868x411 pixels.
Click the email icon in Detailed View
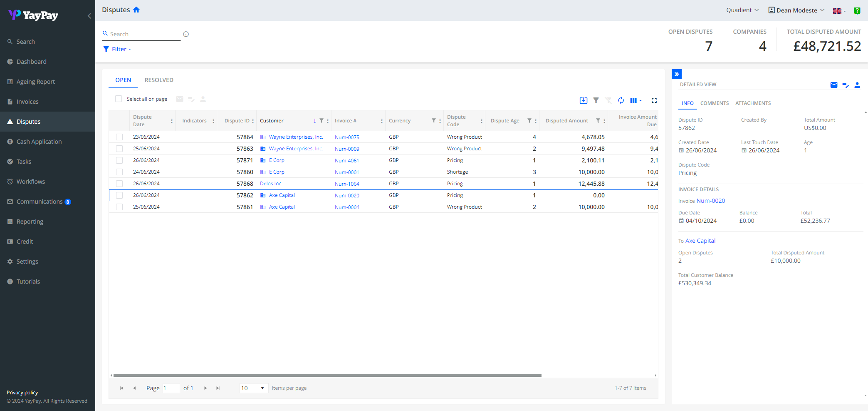tap(833, 85)
